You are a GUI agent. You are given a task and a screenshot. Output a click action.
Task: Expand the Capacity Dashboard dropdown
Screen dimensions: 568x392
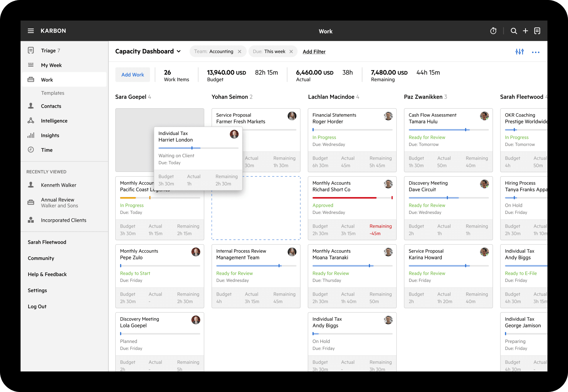click(178, 51)
